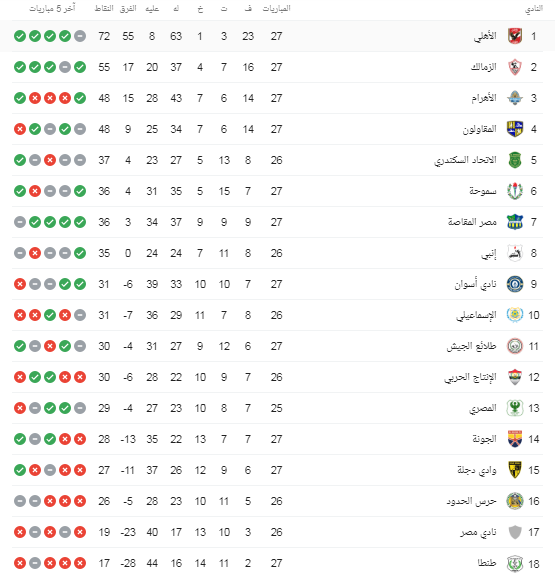
Task: Click the إنبي team logo
Action: (x=515, y=253)
